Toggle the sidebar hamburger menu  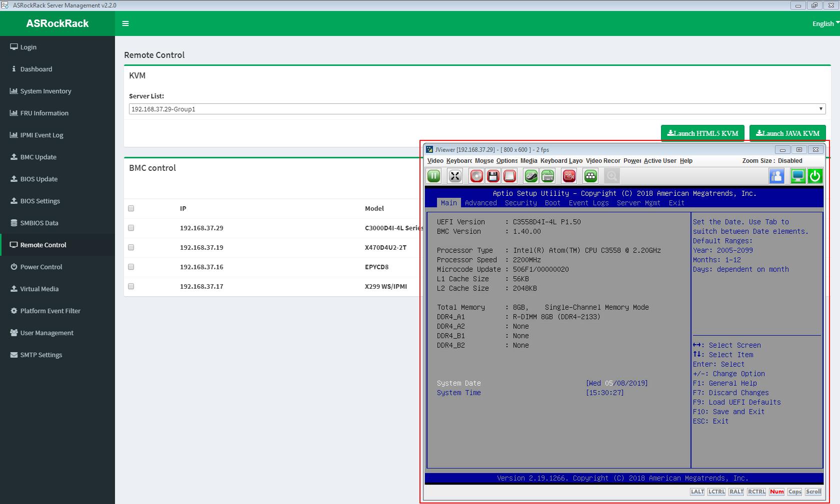[125, 23]
